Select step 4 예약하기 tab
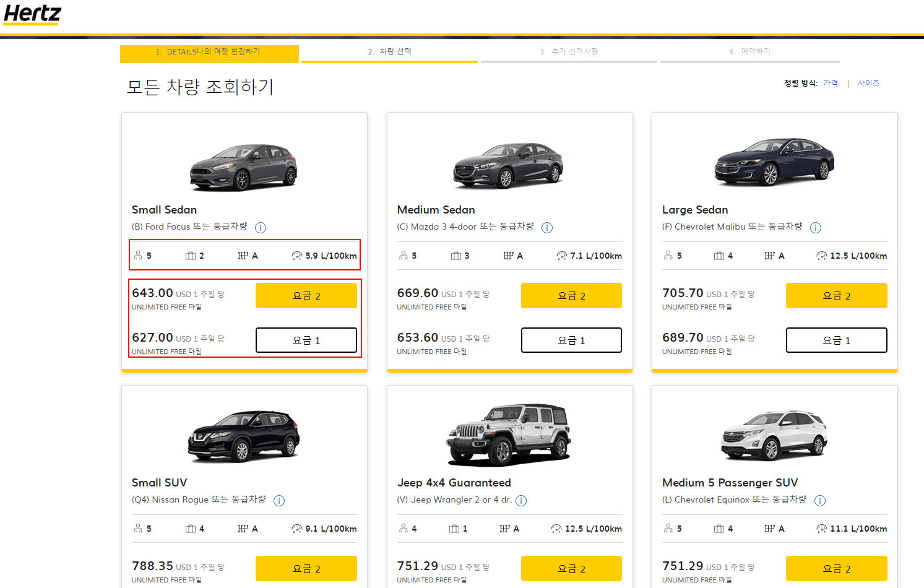The image size is (924, 588). pos(749,53)
